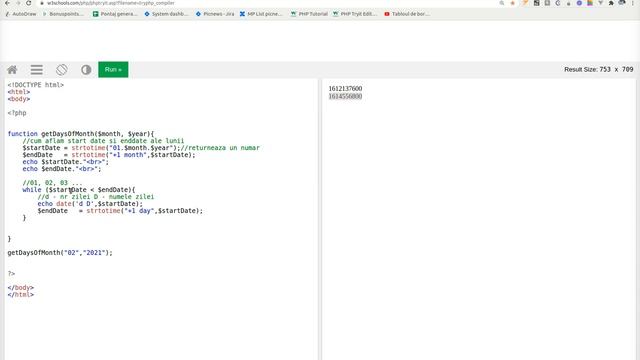640x360 pixels.
Task: Open the Picnews - Jira bookmark
Action: [215, 14]
